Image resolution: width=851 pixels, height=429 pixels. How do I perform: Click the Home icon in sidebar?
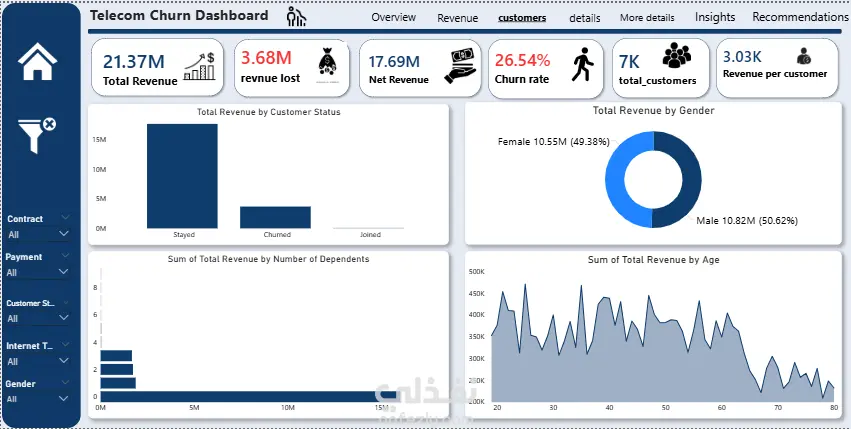point(37,62)
